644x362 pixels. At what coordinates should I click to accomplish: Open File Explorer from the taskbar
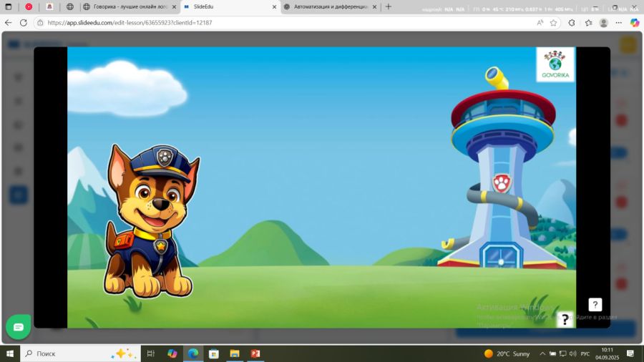[x=235, y=353]
